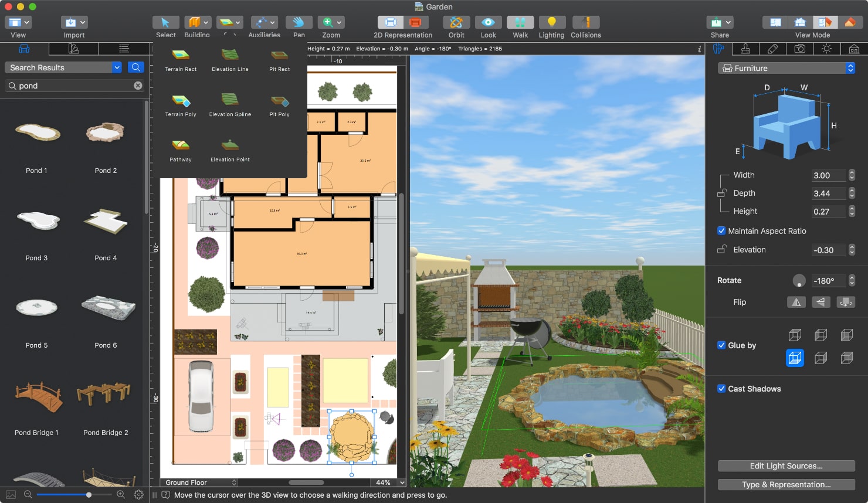Image resolution: width=868 pixels, height=503 pixels.
Task: Click Edit Light Sources button
Action: 786,466
